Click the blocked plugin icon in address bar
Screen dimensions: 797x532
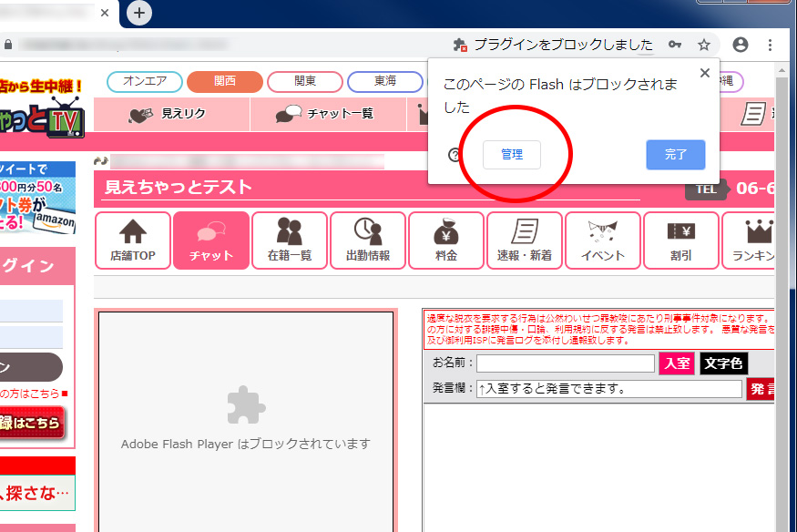point(460,45)
